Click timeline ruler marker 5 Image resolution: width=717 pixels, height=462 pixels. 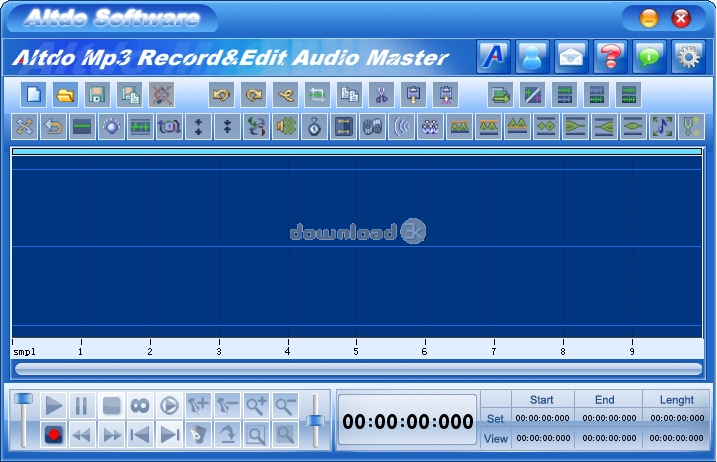click(356, 351)
